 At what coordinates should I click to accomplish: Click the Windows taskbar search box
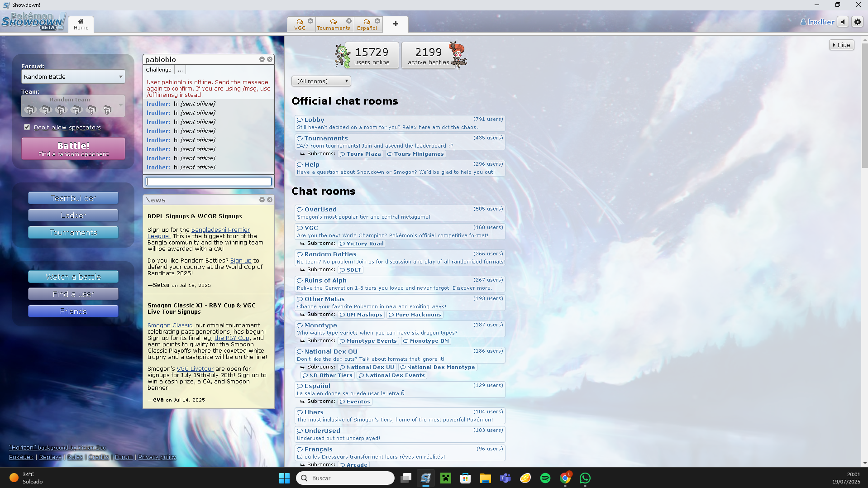[345, 478]
